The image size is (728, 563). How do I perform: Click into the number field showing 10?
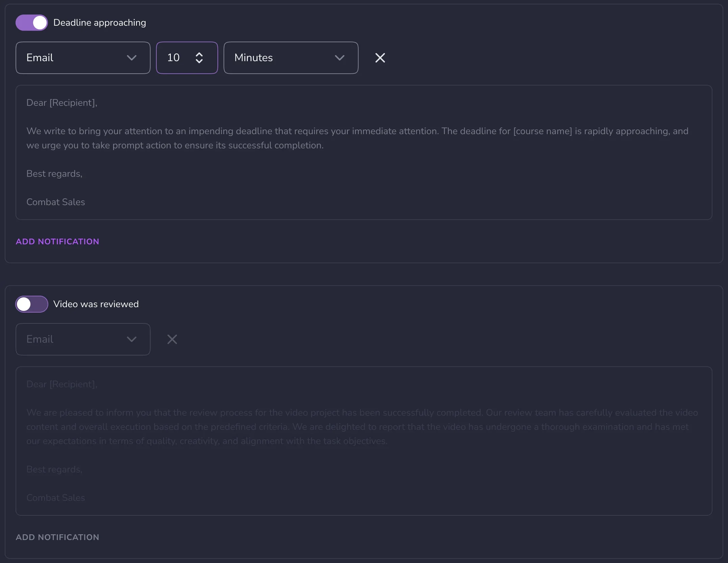(x=187, y=58)
